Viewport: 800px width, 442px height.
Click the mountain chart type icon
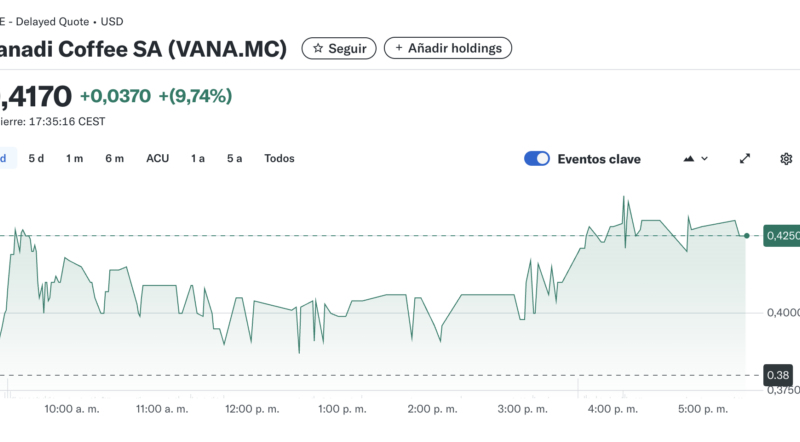pyautogui.click(x=689, y=159)
